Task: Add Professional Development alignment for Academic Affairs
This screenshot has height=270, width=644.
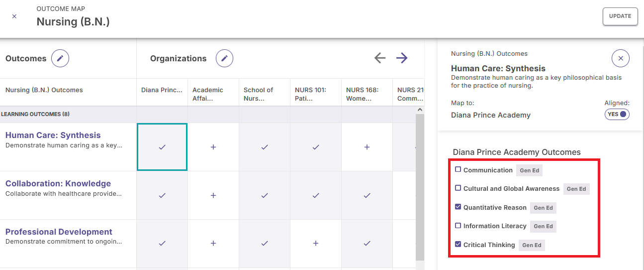Action: 213,243
